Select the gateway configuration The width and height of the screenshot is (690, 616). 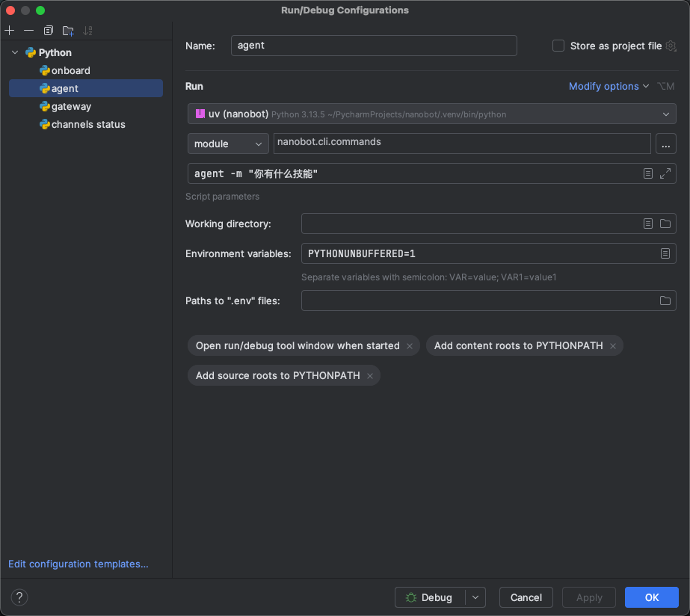coord(71,106)
